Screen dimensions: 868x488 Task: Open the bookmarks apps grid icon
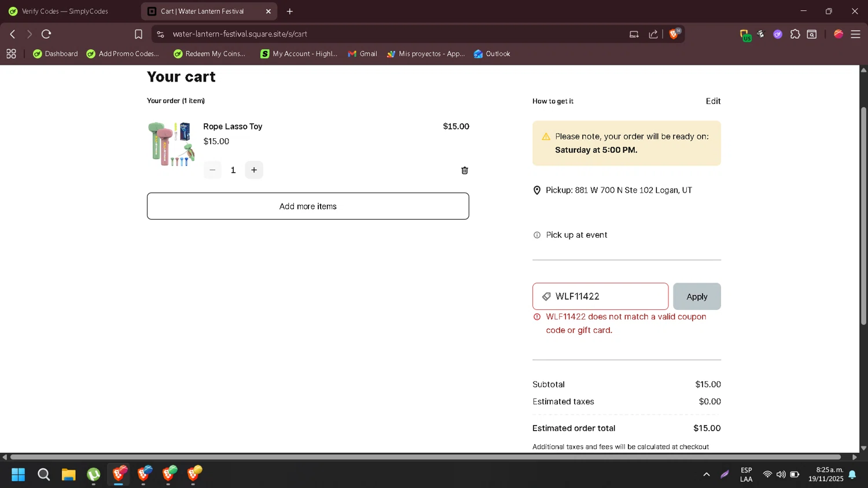(x=11, y=54)
